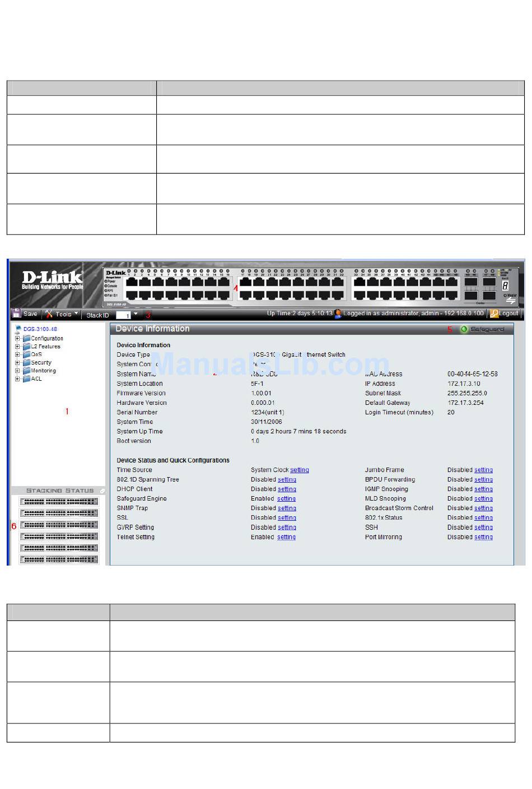Screen dimensions: 532x789
Task: Open the Monitoring menu label
Action: (44, 371)
